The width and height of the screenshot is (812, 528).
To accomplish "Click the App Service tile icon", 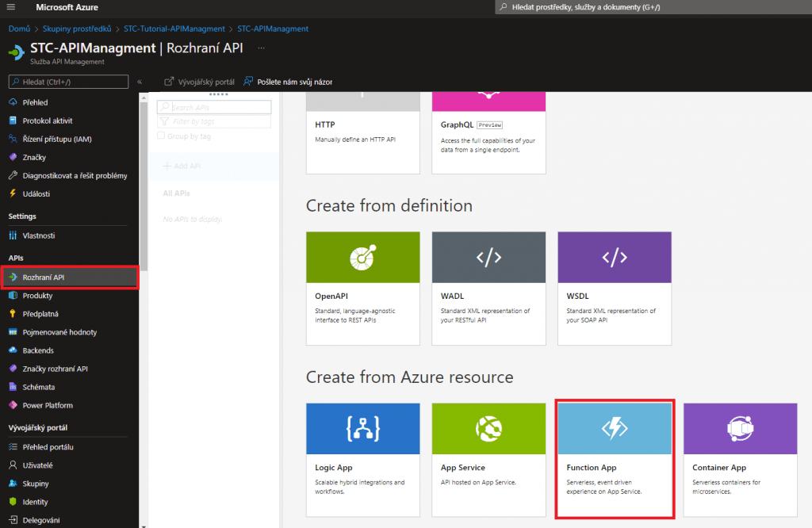I will pos(488,429).
